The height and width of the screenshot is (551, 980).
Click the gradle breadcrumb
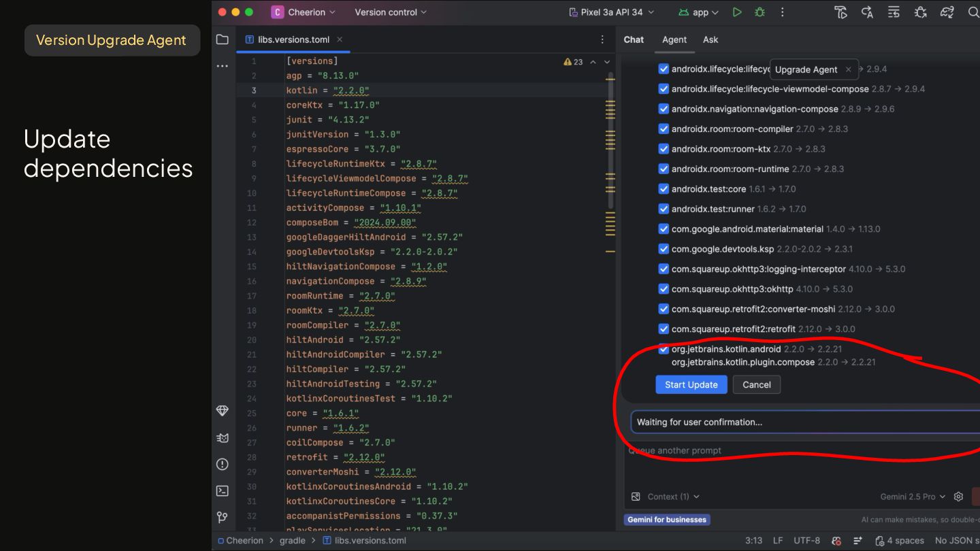pos(292,541)
